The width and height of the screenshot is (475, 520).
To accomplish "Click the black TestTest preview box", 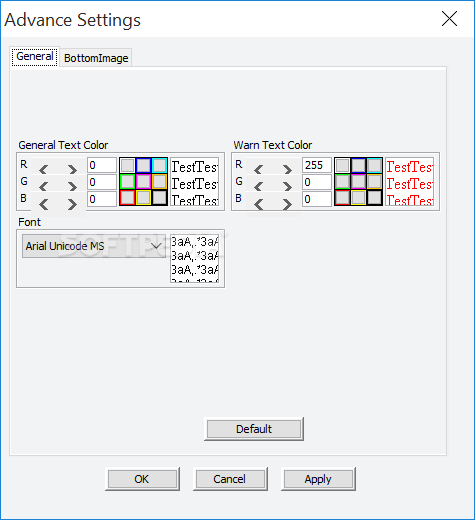I will coord(195,182).
